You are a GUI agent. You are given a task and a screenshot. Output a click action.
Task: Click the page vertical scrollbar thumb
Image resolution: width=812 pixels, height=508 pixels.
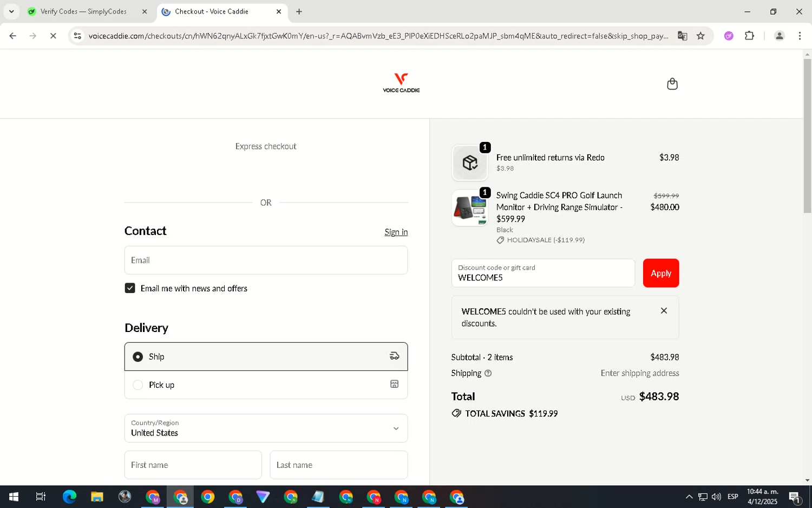(807, 135)
